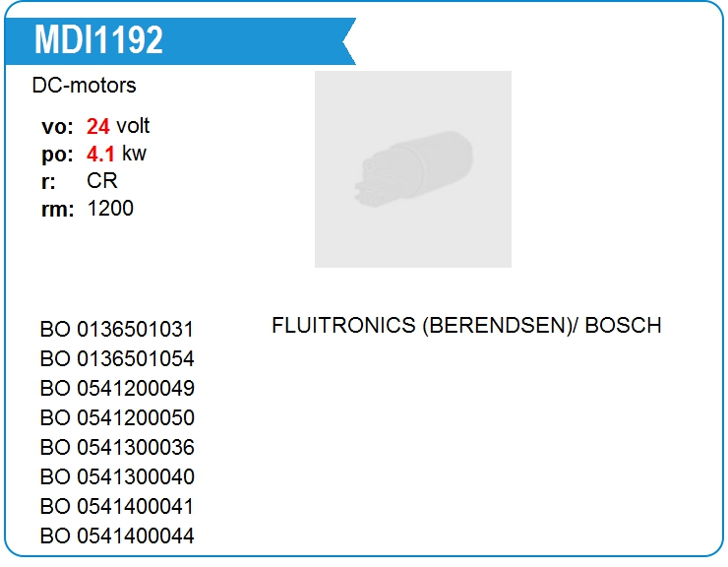Open reference BO 0541200049
The width and height of the screenshot is (728, 567).
pos(117,388)
